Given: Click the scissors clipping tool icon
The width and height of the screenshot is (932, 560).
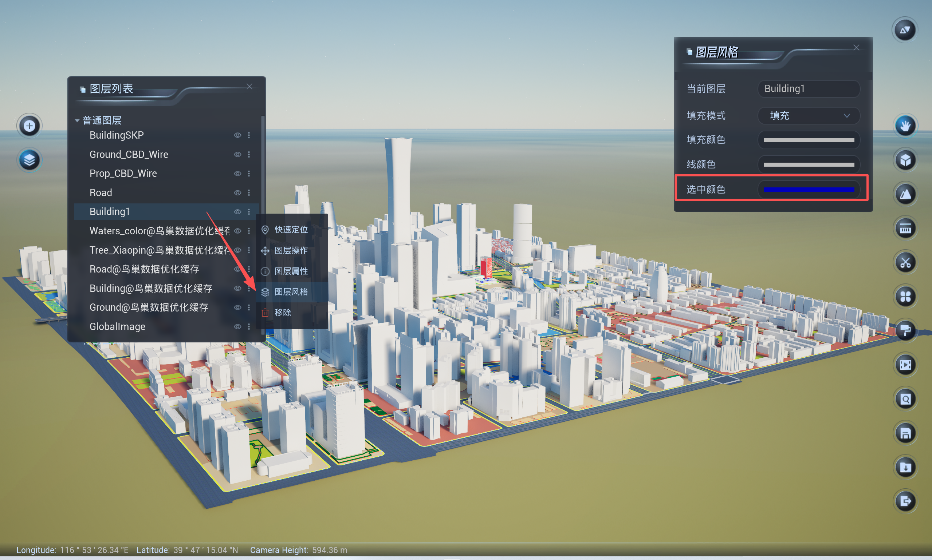Looking at the screenshot, I should 905,262.
